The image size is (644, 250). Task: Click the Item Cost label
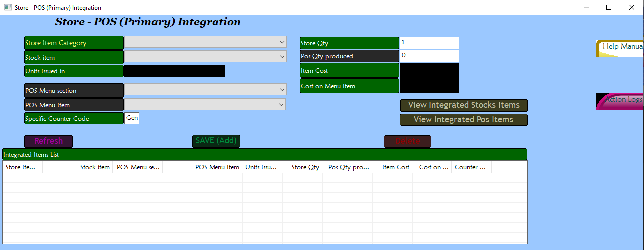click(349, 70)
